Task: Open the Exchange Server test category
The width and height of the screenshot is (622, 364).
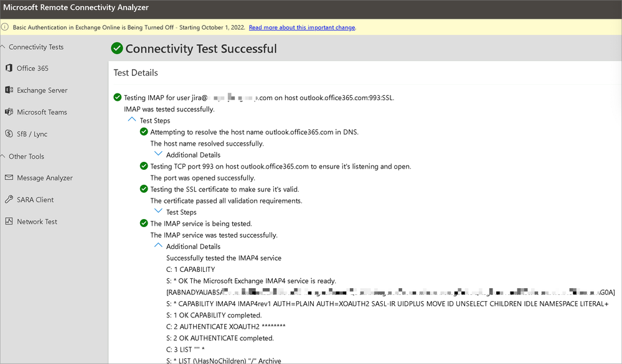Action: pyautogui.click(x=9, y=90)
